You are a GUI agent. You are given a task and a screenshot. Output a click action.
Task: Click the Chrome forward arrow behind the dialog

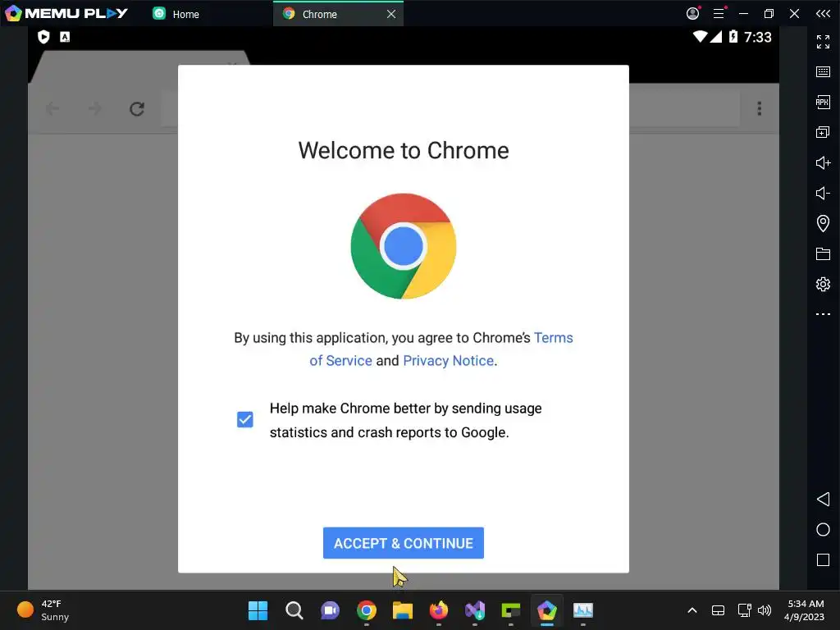[x=95, y=109]
